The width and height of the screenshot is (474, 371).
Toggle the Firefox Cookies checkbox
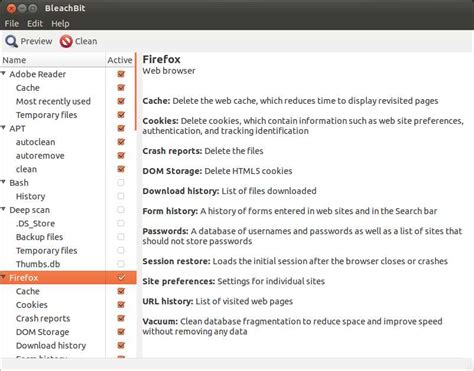pyautogui.click(x=121, y=305)
